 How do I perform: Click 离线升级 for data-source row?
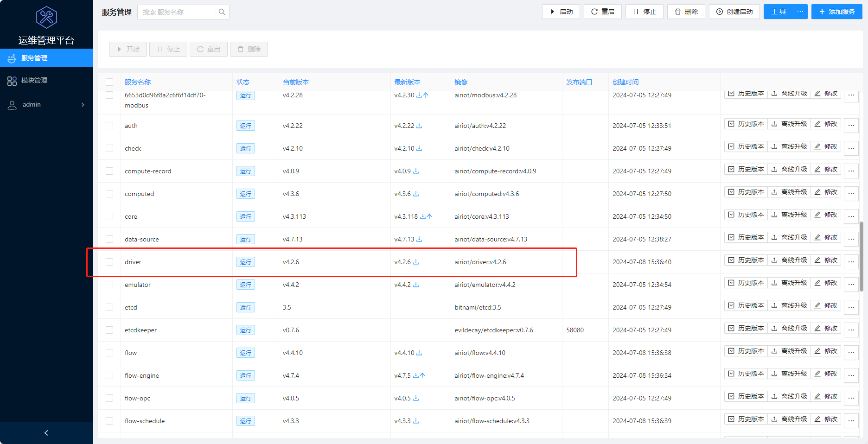789,237
